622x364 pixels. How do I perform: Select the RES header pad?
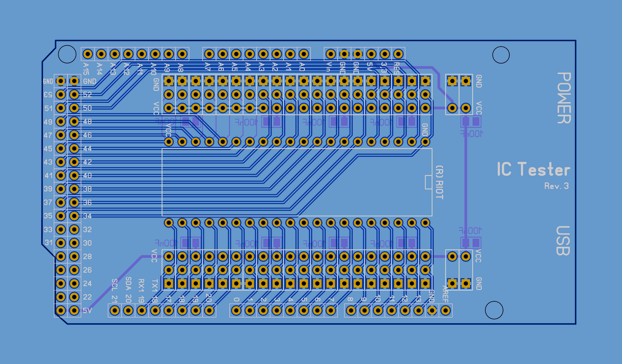(398, 54)
